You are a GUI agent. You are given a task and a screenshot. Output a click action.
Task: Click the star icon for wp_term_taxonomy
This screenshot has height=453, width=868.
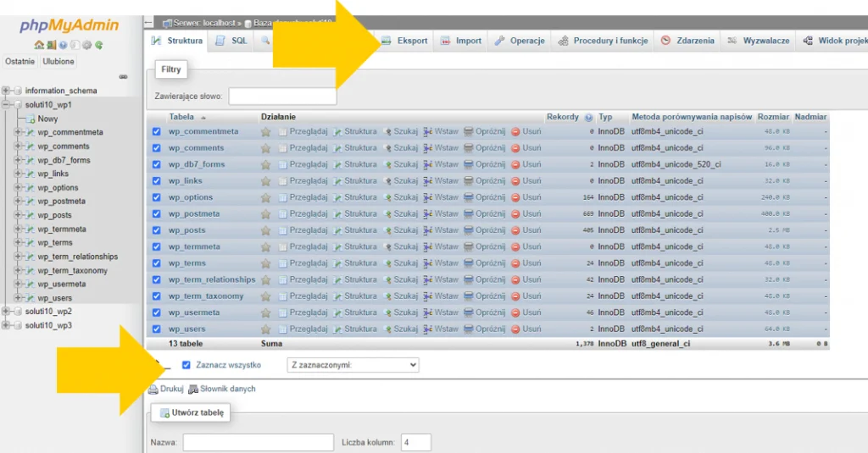coord(265,296)
